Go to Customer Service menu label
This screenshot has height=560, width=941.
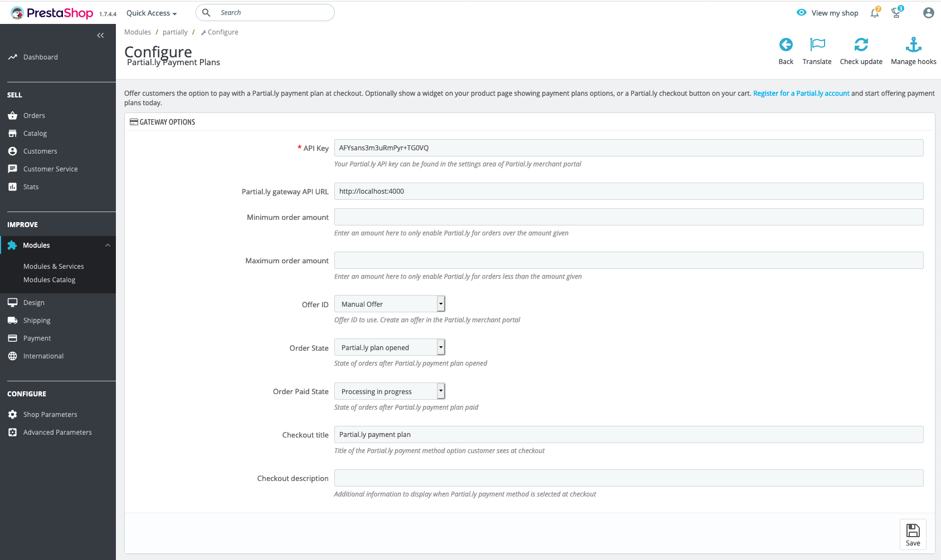(x=50, y=169)
